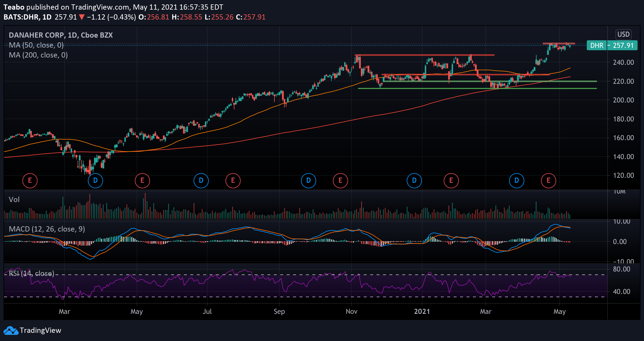Viewport: 644px width, 341px height.
Task: Click the low value L:255.26
Action: click(x=219, y=17)
